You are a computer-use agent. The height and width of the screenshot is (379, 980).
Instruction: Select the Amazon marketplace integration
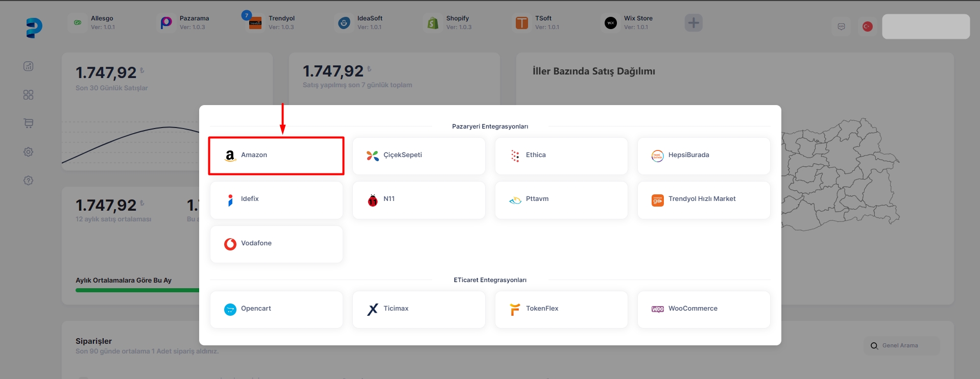(x=276, y=156)
